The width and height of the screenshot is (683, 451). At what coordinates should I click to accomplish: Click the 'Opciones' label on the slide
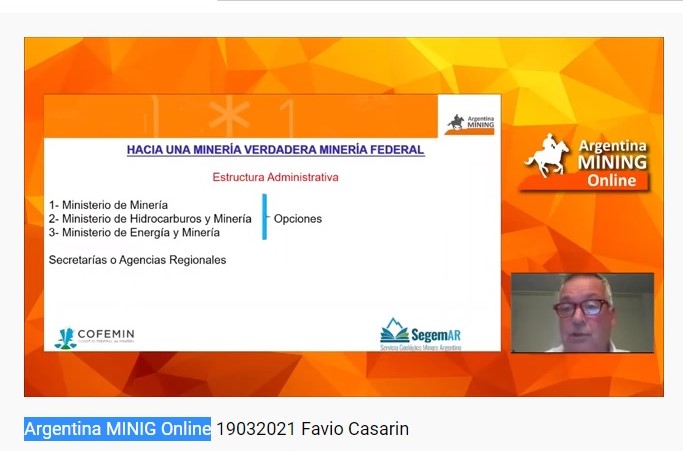point(298,219)
